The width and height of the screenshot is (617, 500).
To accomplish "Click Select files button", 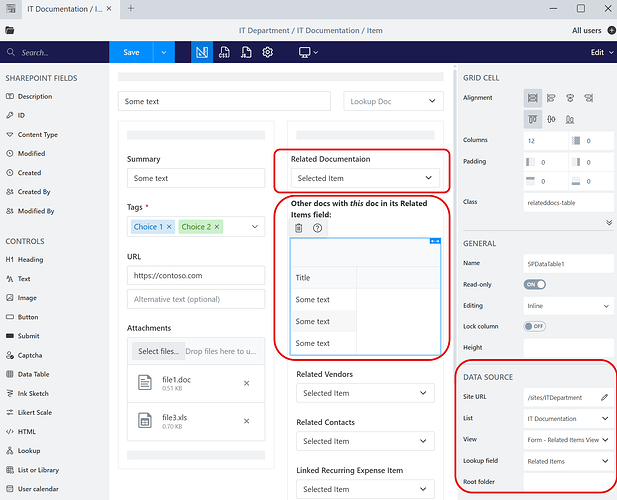I will [157, 351].
